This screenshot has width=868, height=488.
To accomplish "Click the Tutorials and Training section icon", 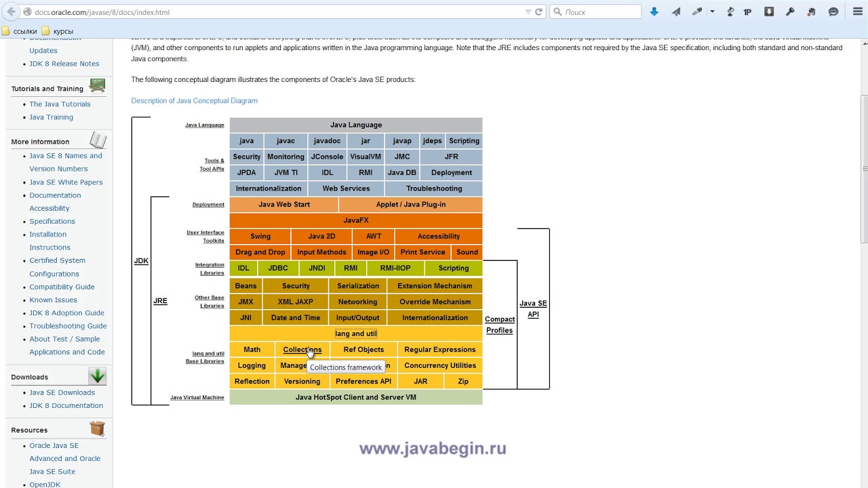I will pyautogui.click(x=98, y=86).
